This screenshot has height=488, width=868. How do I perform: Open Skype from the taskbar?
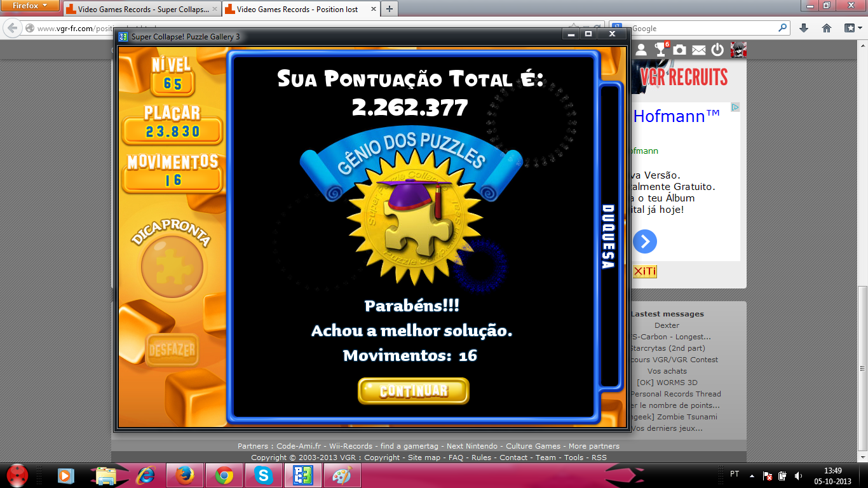[263, 475]
